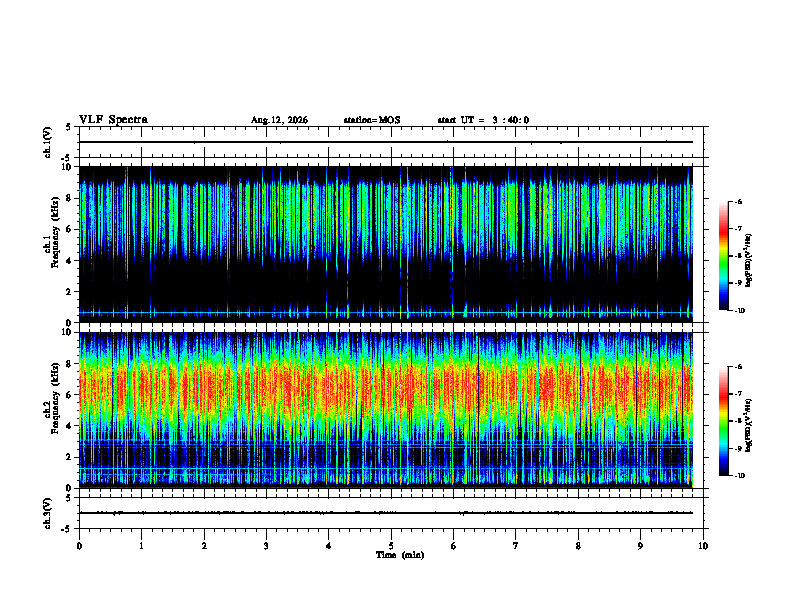Select the date text "Aug.12, 2026"
This screenshot has height=612, width=792.
(x=279, y=120)
